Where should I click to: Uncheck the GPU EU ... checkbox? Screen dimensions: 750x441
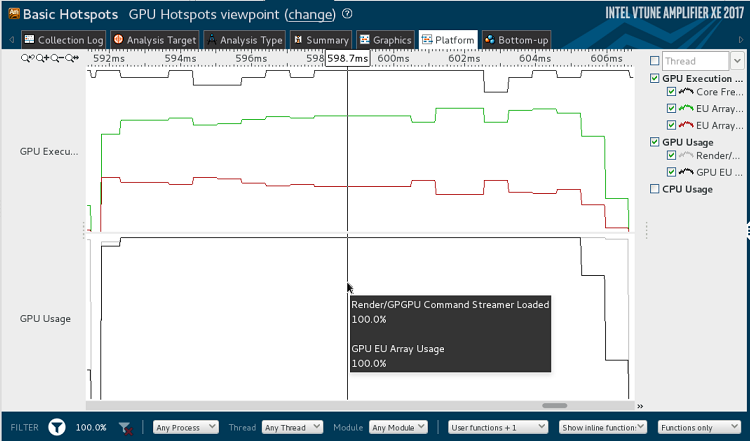pyautogui.click(x=671, y=172)
